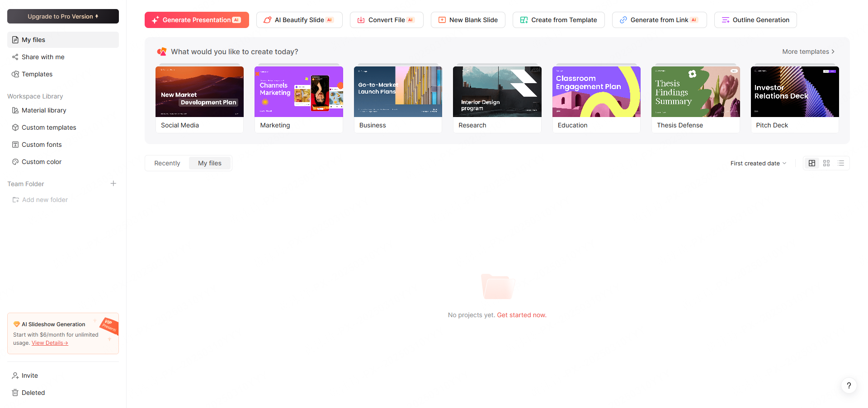The width and height of the screenshot is (868, 408).
Task: Click the Generate Presentation button
Action: [x=197, y=20]
